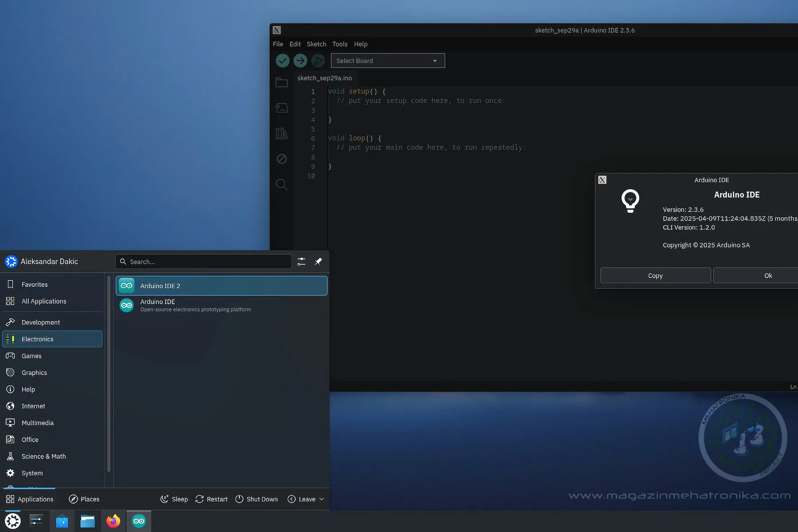Open the Edit menu in Arduino IDE

[x=295, y=44]
